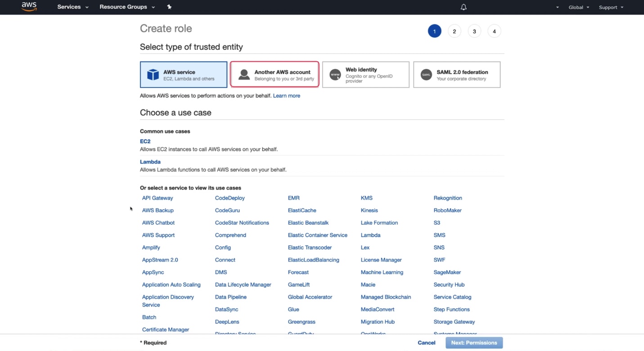Viewport: 644px width, 351px height.
Task: Choose the AWS Support service
Action: 158,235
